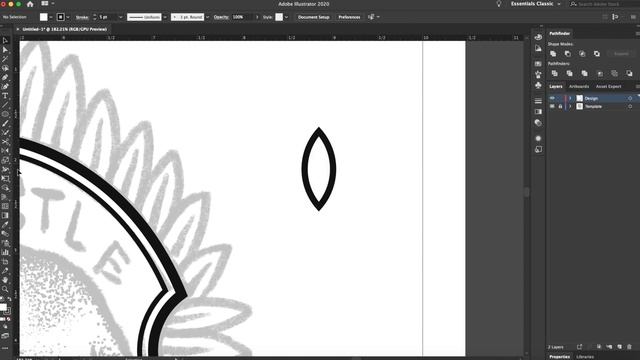Click the Search Adobe Stock field
Viewport: 640px width, 360px height.
604,4
